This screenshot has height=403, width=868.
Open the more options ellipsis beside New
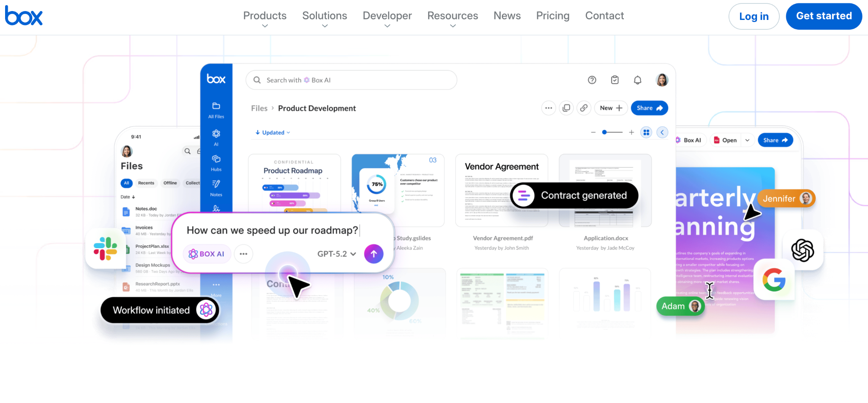548,108
